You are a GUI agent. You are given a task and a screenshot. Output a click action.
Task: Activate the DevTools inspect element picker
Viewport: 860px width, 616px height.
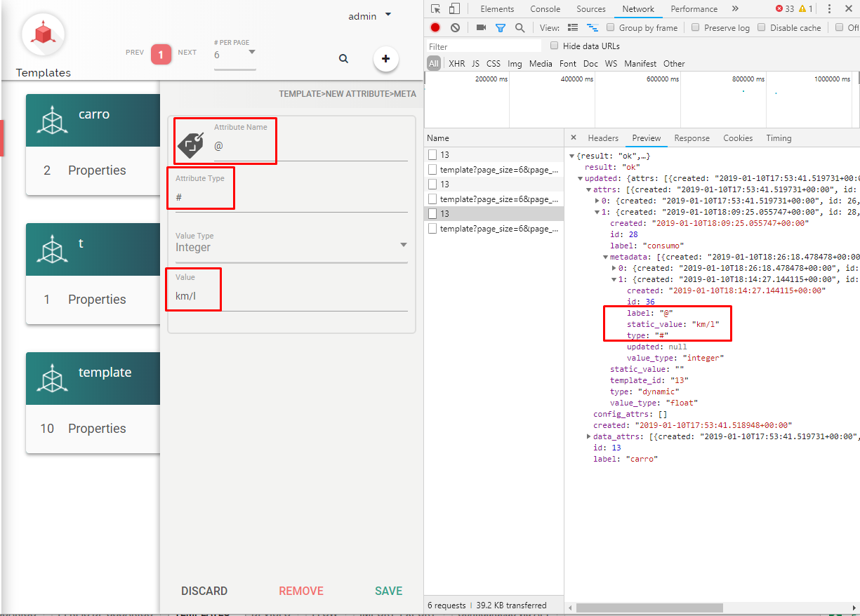coord(436,9)
